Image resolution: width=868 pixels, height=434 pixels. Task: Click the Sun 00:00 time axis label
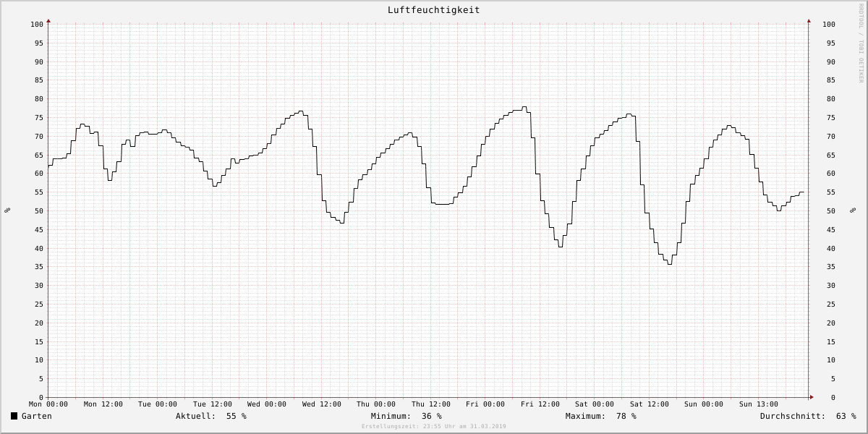(x=704, y=404)
